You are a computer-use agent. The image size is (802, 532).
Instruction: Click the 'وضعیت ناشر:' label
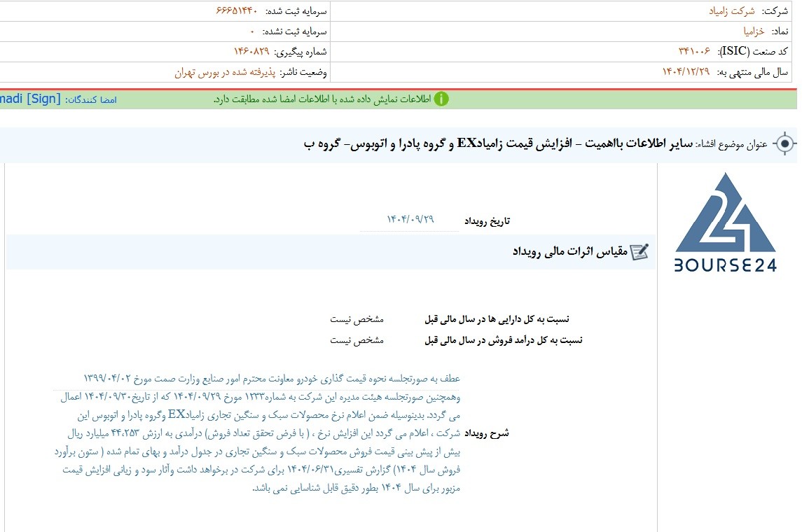pyautogui.click(x=303, y=72)
